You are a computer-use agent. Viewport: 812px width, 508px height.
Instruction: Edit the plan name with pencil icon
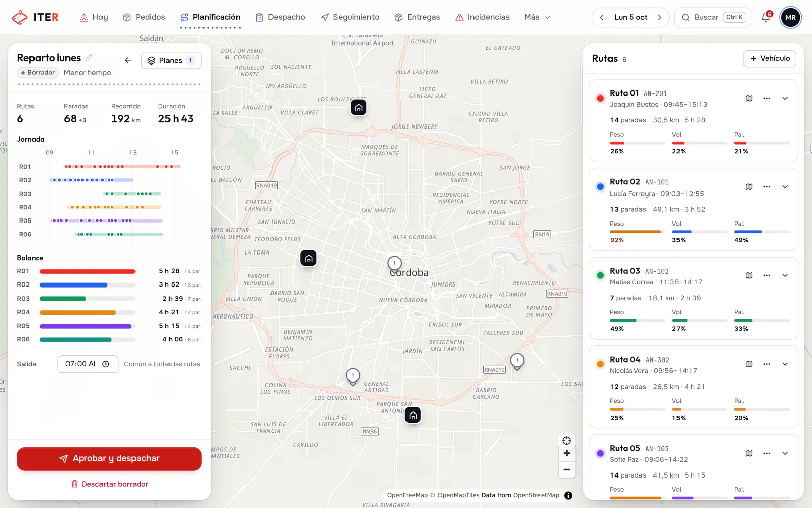[x=89, y=57]
